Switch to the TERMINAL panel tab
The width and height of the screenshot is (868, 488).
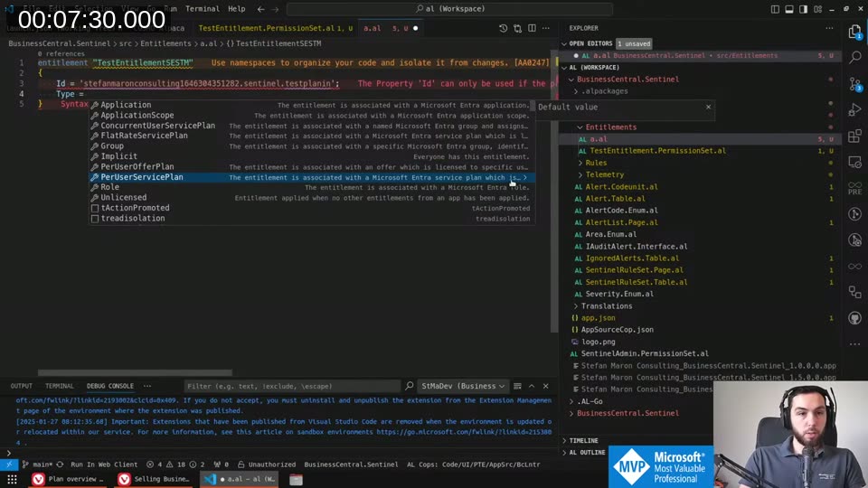point(60,386)
